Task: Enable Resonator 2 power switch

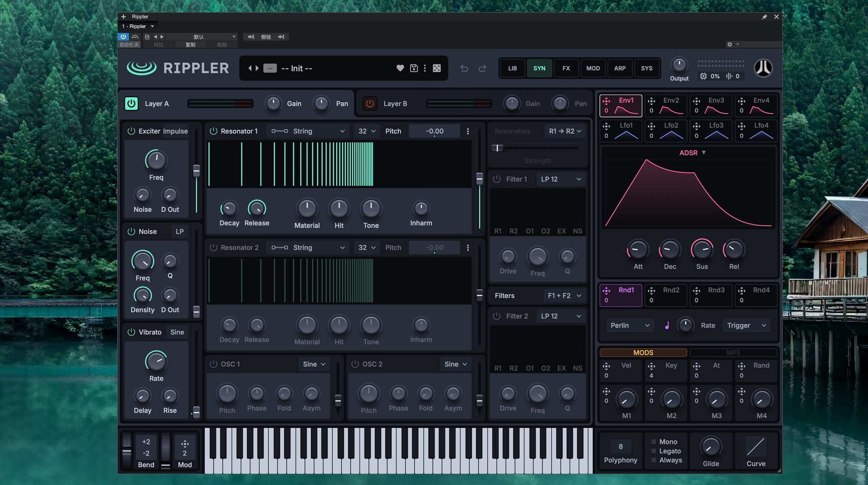Action: pos(213,248)
